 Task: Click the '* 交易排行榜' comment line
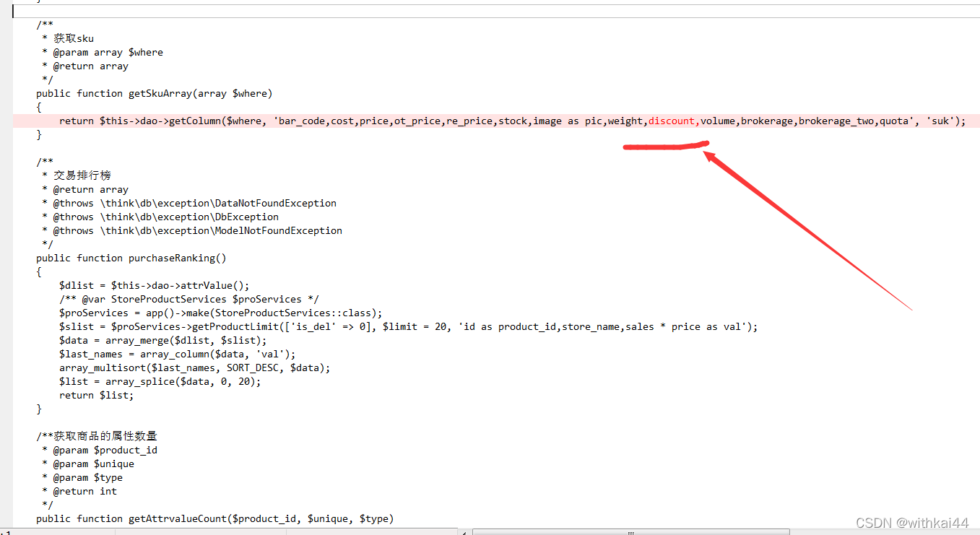(x=77, y=175)
